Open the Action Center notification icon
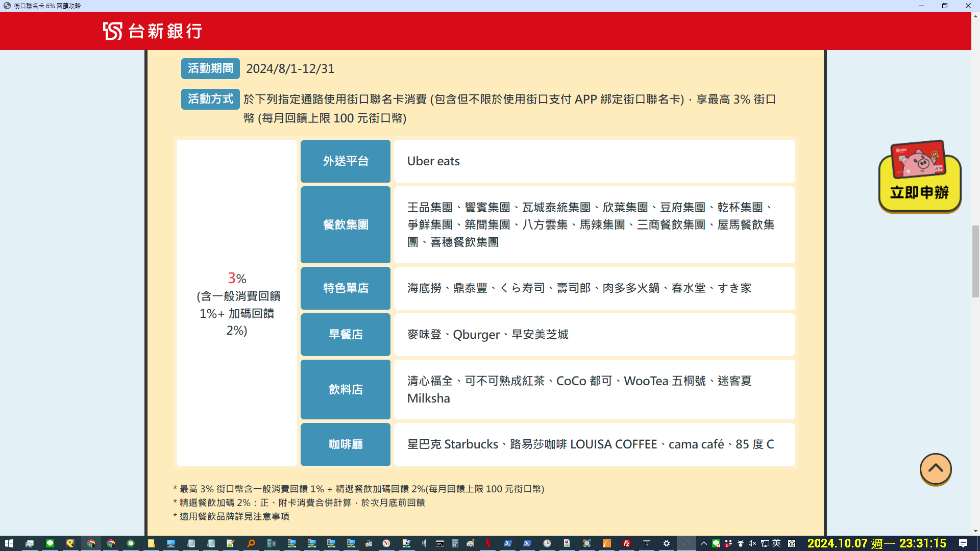The width and height of the screenshot is (980, 551). [x=963, y=543]
